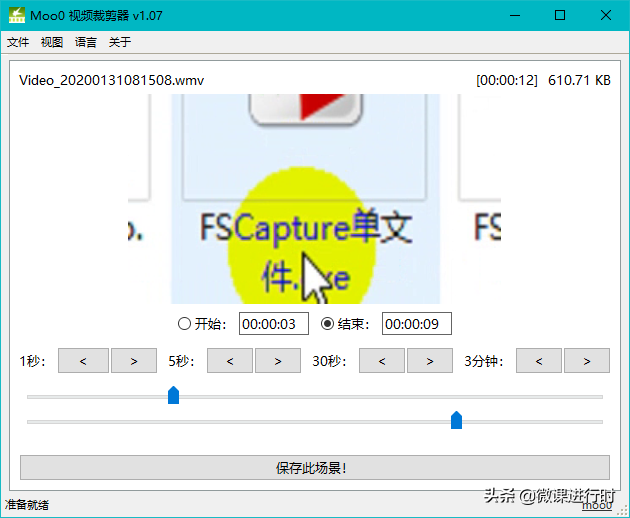Maximize the Moo0 window

point(560,15)
